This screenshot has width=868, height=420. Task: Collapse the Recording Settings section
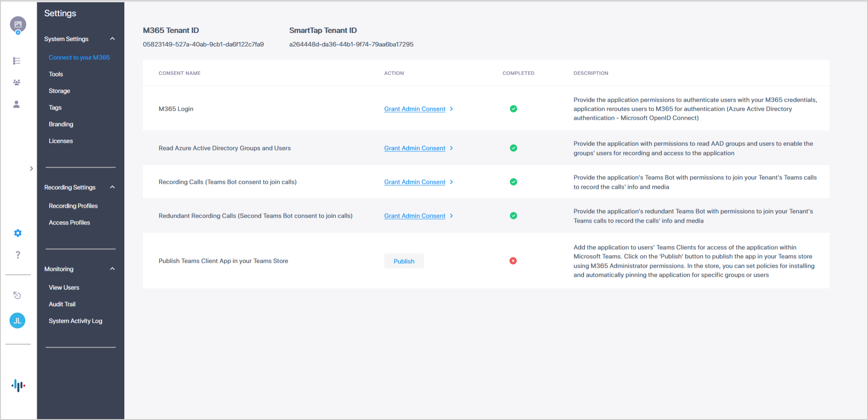(112, 187)
